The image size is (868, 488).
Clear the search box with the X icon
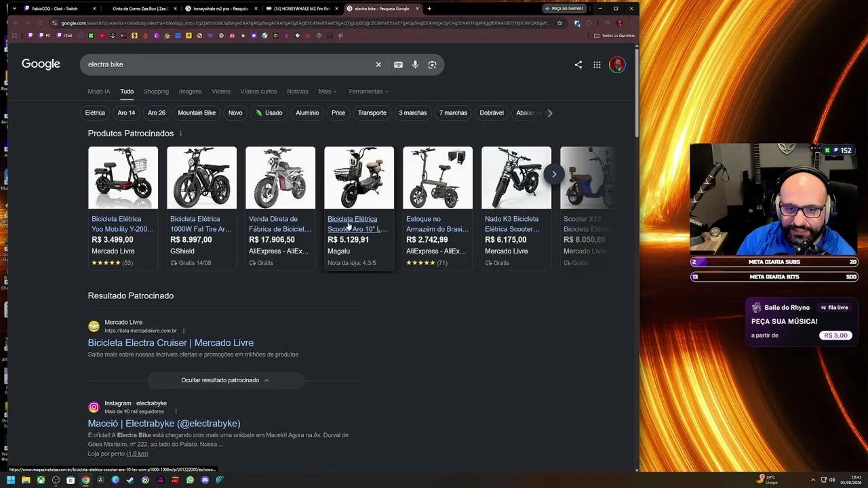pyautogui.click(x=378, y=64)
